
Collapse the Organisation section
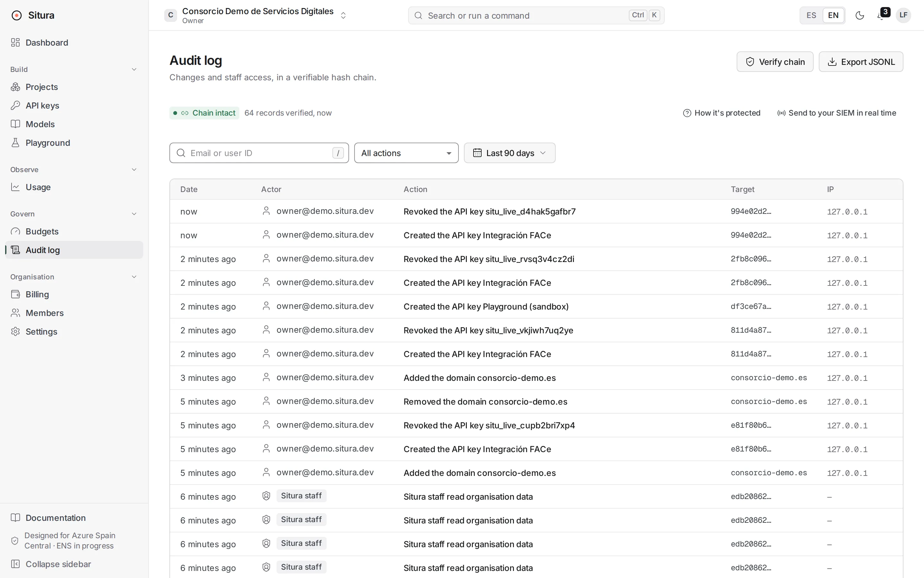pyautogui.click(x=74, y=277)
